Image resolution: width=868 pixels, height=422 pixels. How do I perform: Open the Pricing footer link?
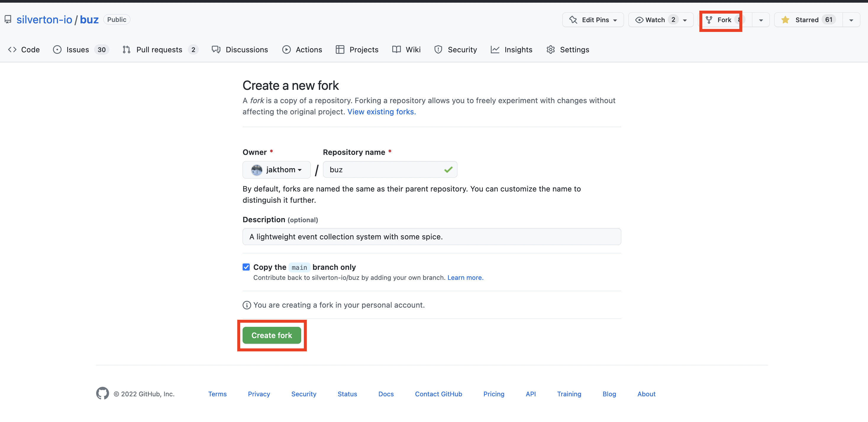pos(494,394)
